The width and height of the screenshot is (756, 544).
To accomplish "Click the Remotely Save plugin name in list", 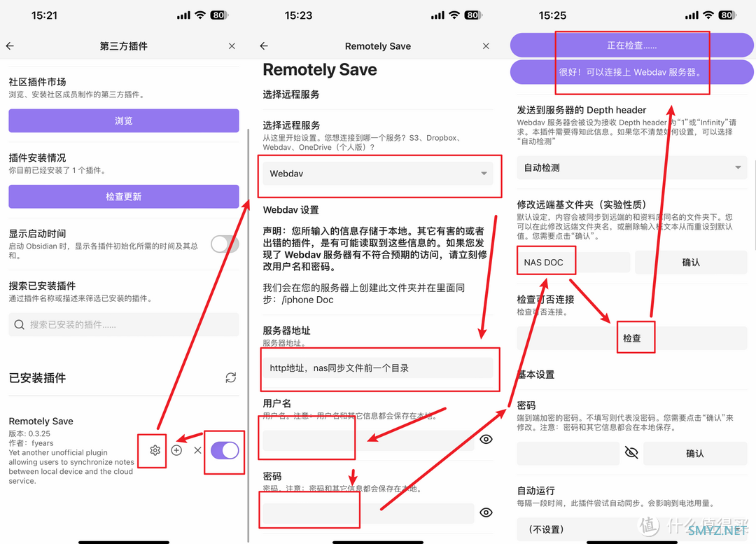I will pos(41,421).
